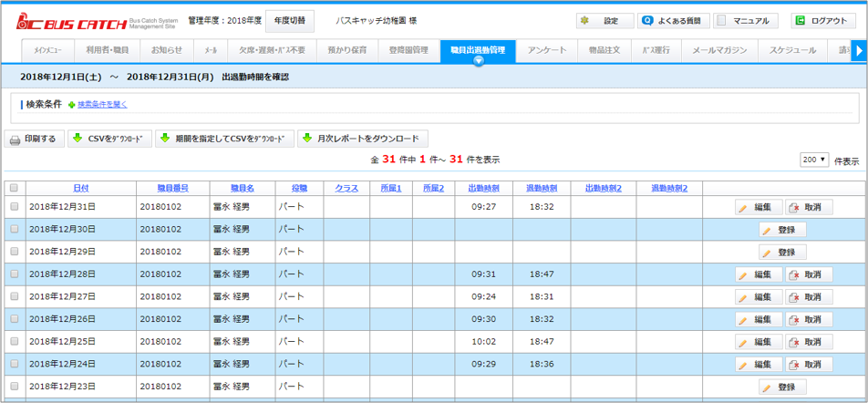Click 取消 for 2018年12月27日 row
This screenshot has width=868, height=403.
[x=809, y=297]
